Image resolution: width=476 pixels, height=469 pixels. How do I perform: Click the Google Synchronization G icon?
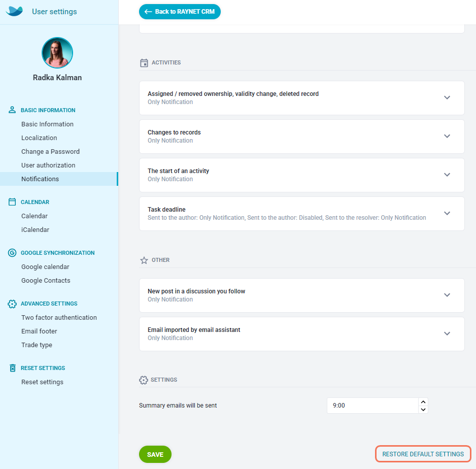(x=12, y=253)
